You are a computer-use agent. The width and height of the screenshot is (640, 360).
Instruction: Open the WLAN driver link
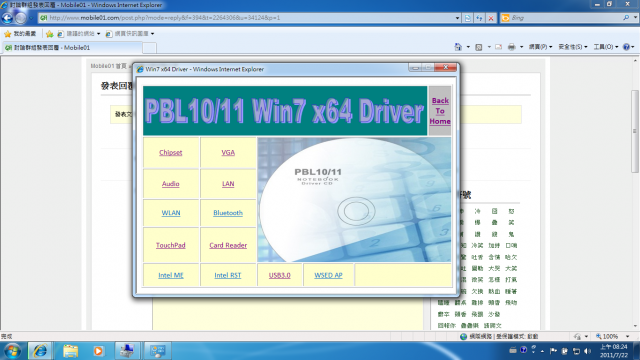tap(171, 213)
